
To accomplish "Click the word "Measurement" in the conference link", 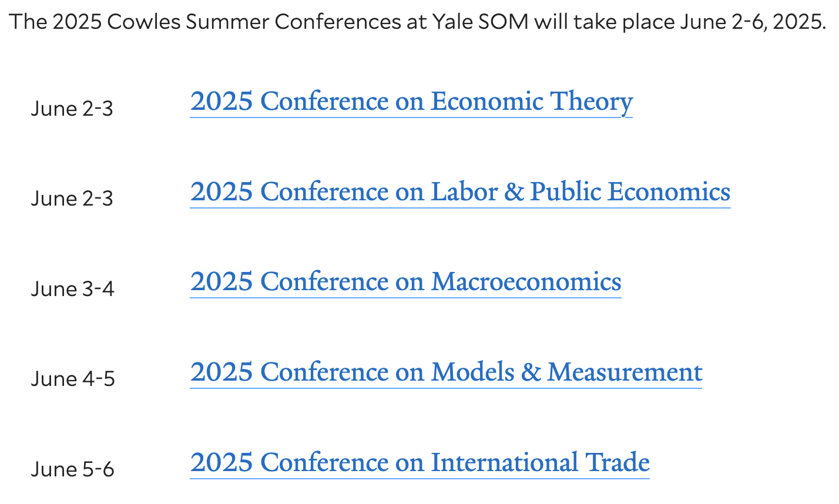I will pos(624,372).
